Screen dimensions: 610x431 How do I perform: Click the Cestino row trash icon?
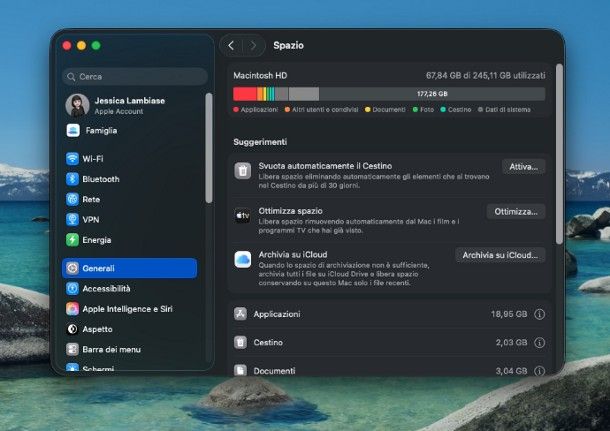click(240, 342)
